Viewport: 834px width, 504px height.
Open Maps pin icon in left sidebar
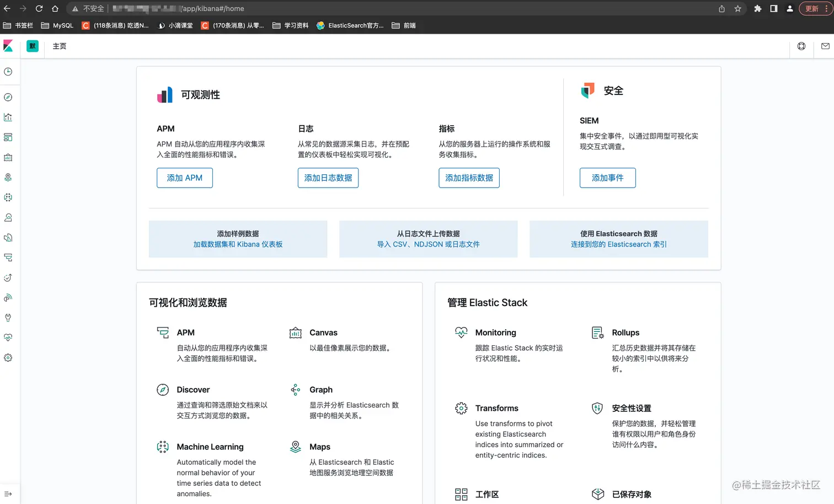pyautogui.click(x=8, y=178)
